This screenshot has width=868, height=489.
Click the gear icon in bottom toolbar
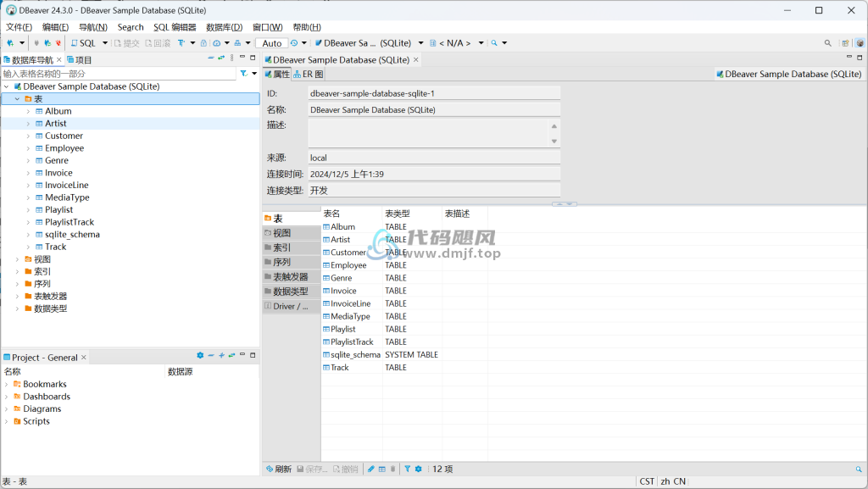click(419, 470)
